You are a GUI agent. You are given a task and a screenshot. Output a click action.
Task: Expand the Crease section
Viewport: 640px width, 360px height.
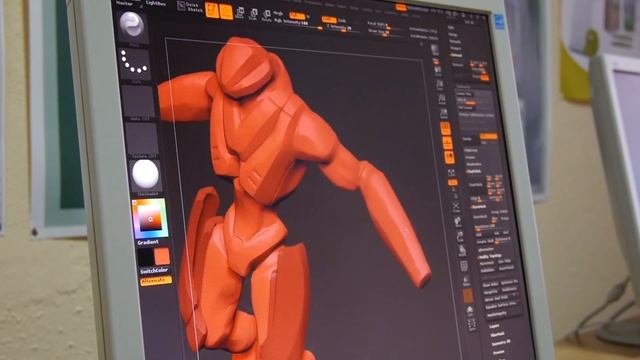[x=470, y=158]
